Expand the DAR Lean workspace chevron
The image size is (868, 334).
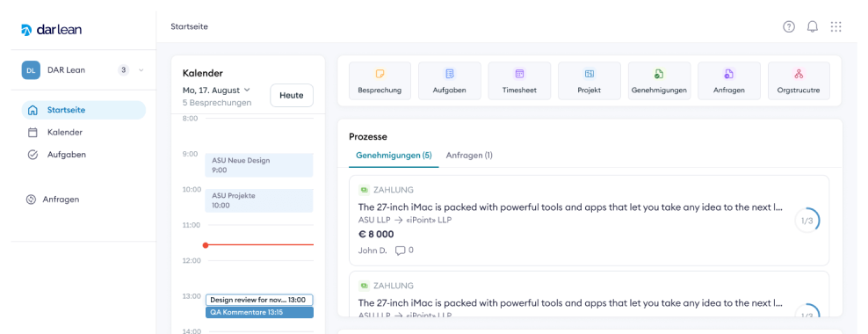141,70
